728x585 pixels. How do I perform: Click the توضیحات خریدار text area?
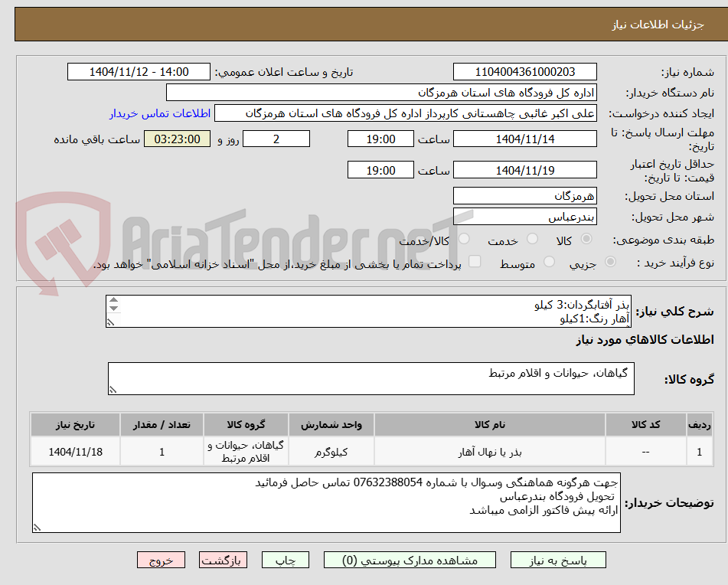coord(326,503)
